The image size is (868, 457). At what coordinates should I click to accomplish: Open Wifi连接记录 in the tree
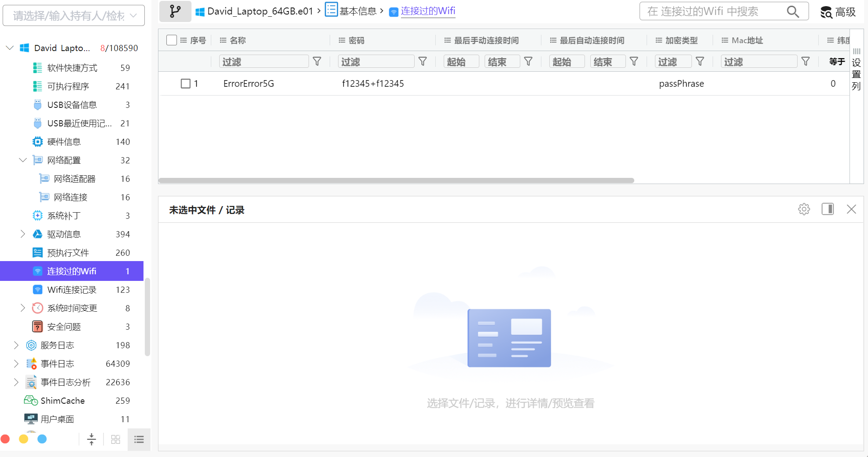coord(72,290)
